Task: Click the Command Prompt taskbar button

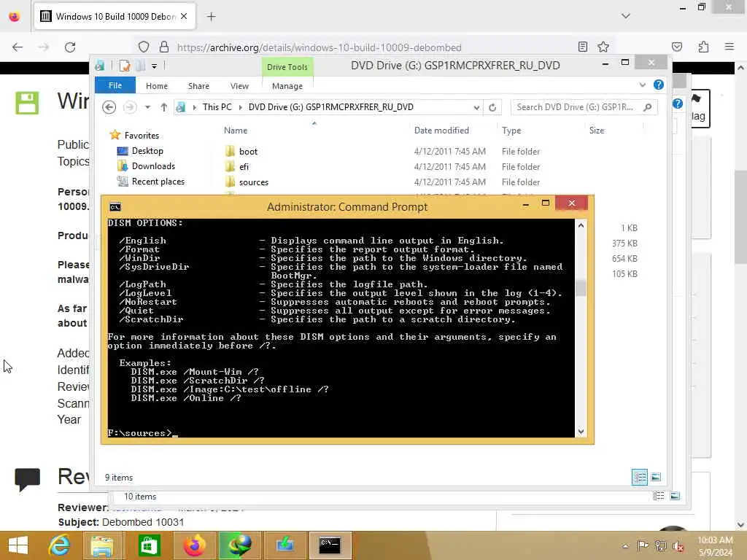Action: (330, 545)
